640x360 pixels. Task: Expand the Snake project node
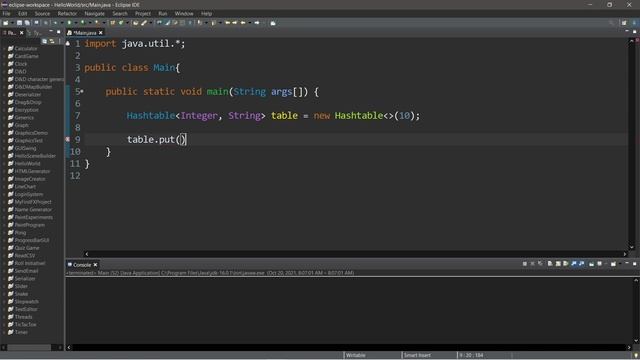[4, 294]
